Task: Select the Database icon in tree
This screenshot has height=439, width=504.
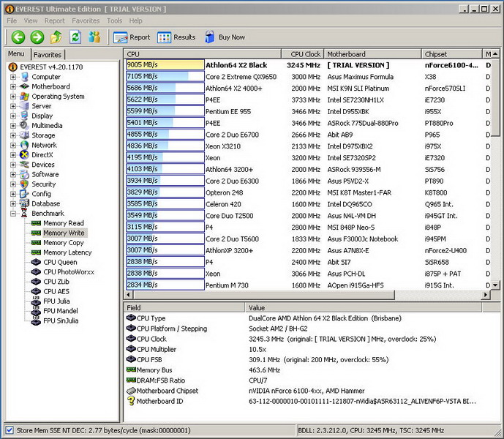Action: point(24,203)
